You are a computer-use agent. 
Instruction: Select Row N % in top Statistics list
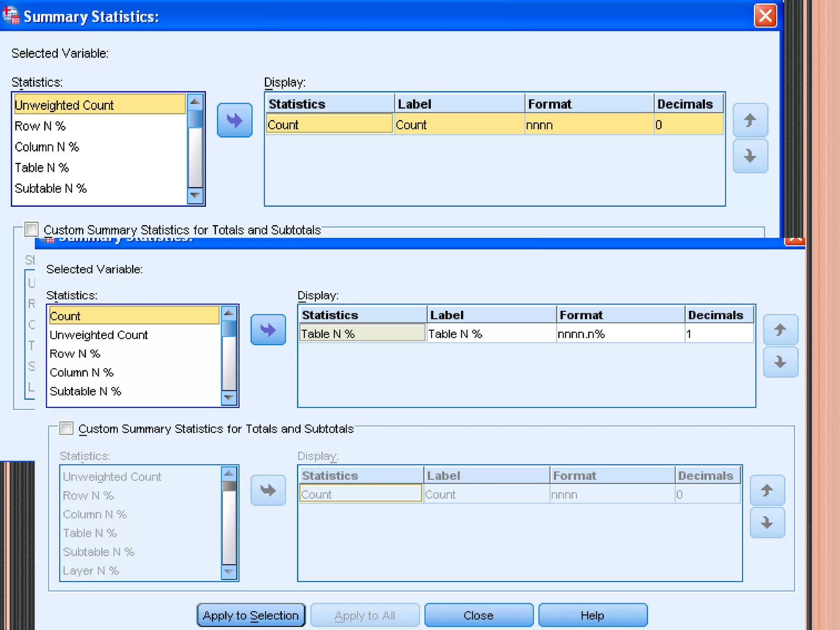pos(40,126)
